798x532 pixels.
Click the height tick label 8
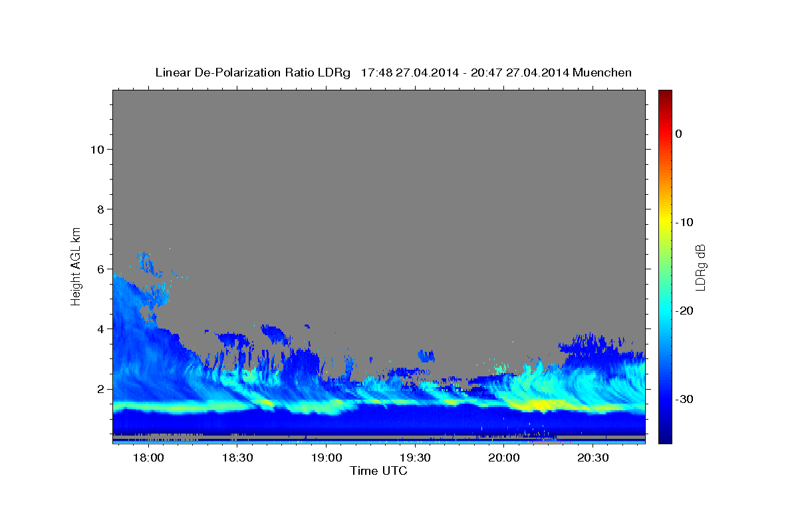tap(99, 209)
